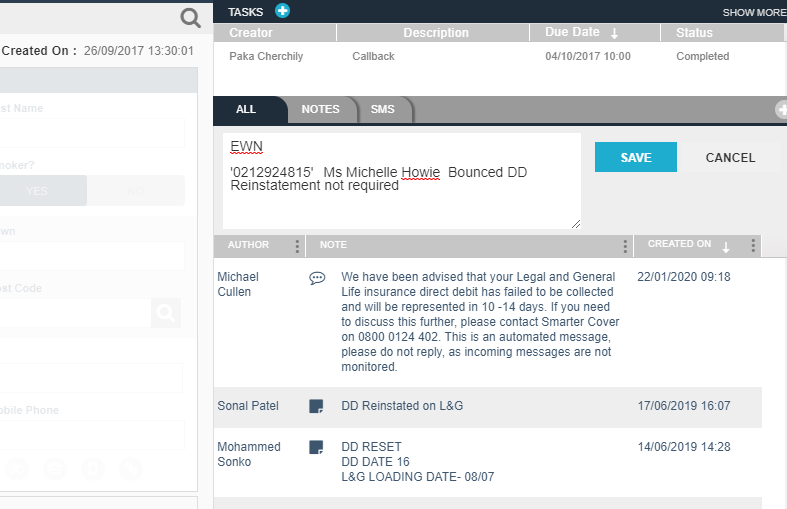Switch to the SMS tab
The width and height of the screenshot is (787, 509).
point(382,110)
